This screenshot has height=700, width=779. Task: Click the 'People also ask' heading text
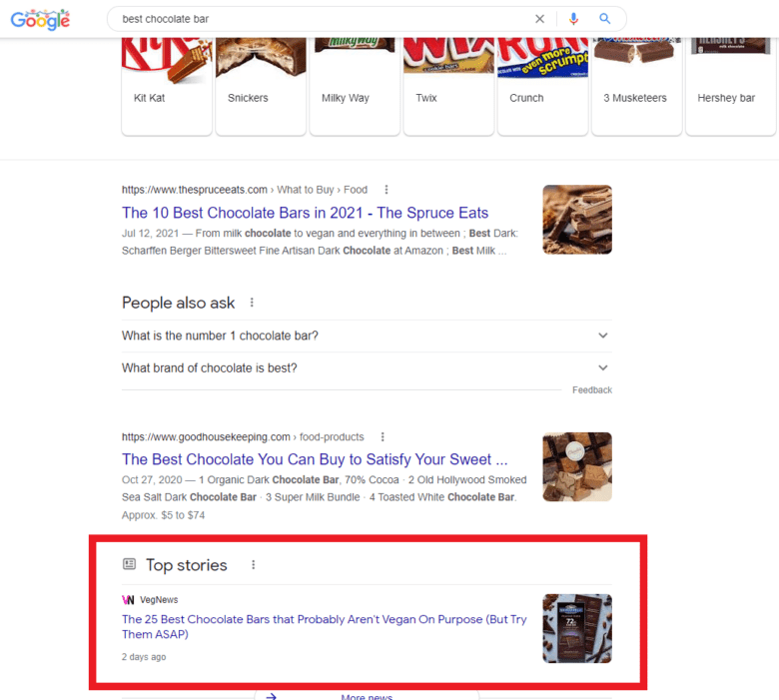(x=179, y=303)
